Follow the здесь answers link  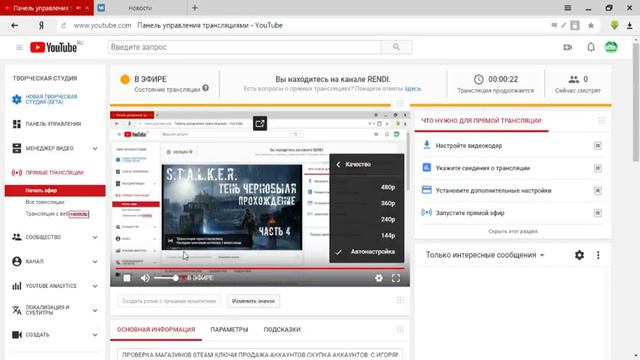click(x=413, y=89)
